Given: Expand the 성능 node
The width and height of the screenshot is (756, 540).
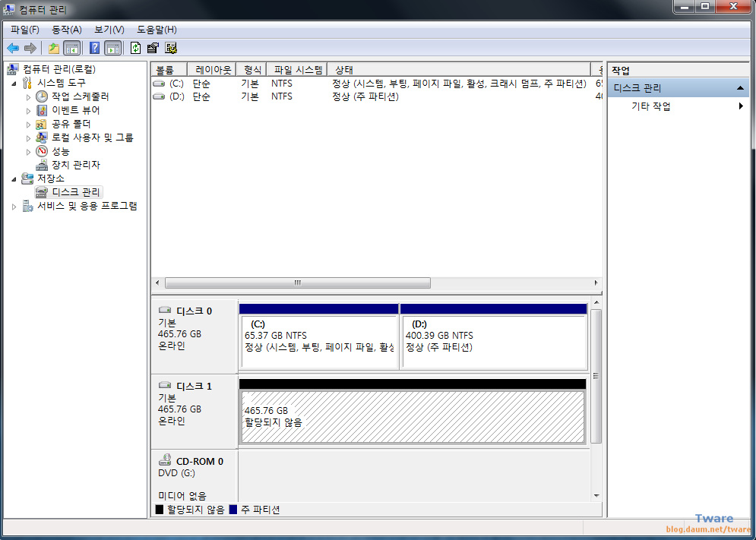Looking at the screenshot, I should click(28, 151).
